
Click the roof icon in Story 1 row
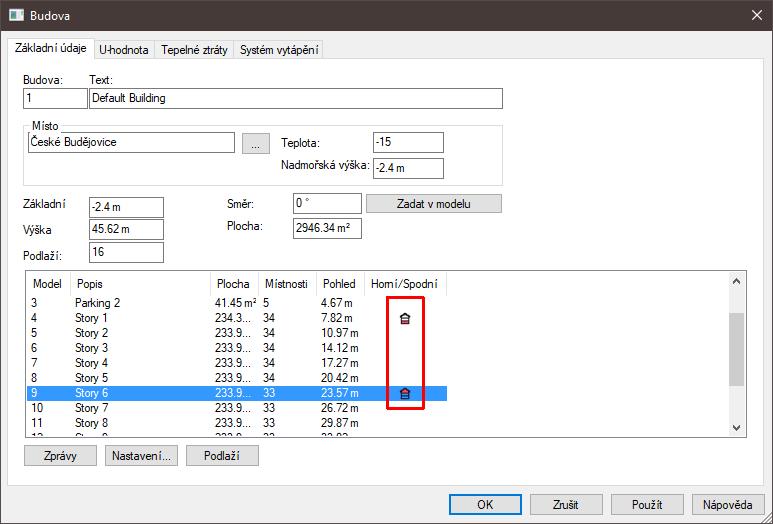(405, 318)
